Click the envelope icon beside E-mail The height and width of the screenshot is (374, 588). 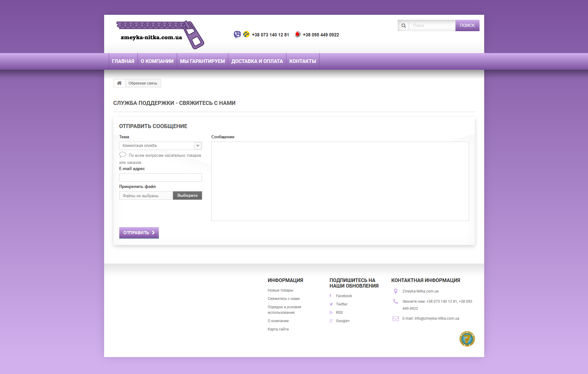tap(396, 318)
